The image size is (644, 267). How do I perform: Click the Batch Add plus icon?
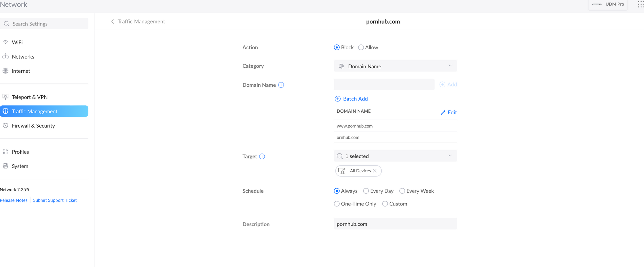pos(337,99)
